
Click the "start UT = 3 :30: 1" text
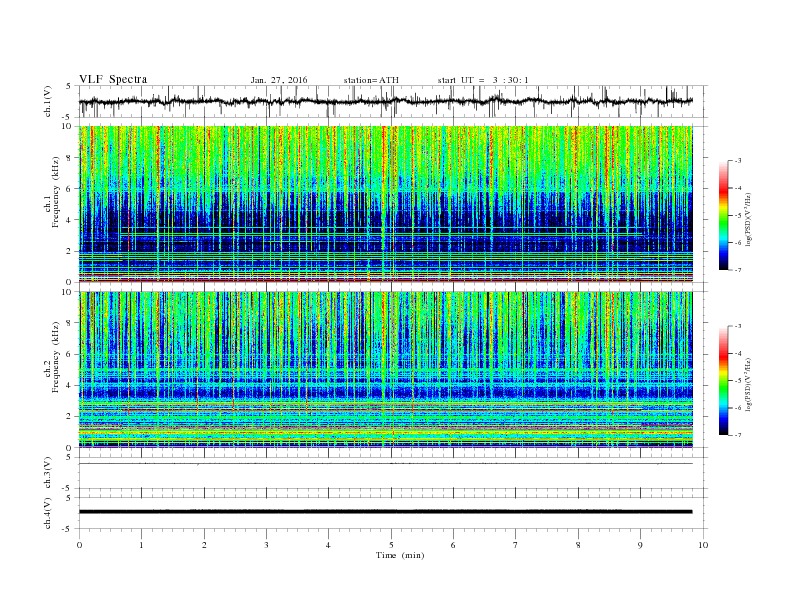coord(483,80)
